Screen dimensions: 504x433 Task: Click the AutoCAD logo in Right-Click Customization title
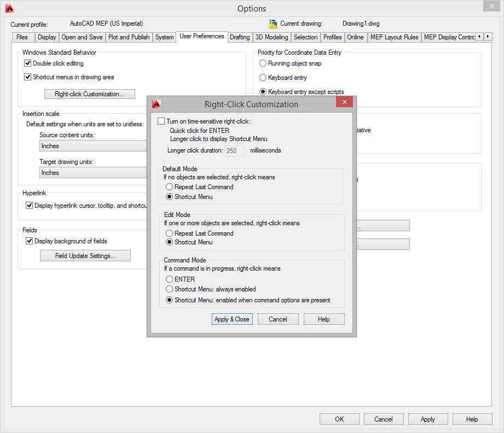[x=156, y=104]
